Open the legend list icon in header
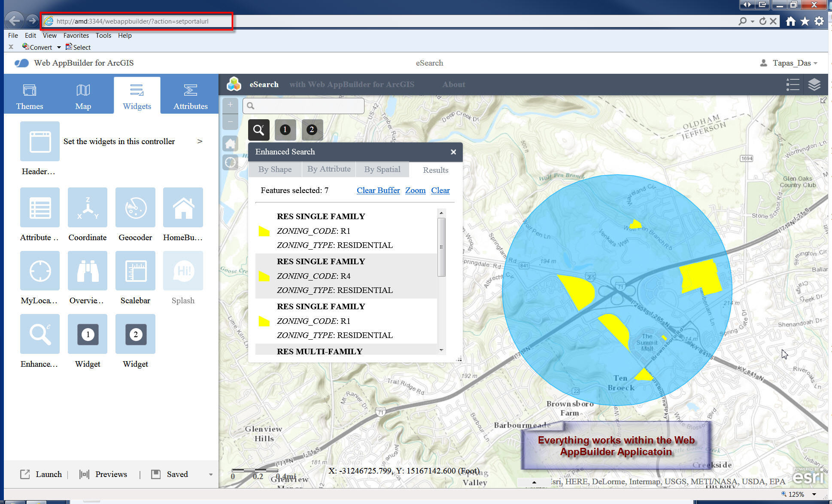This screenshot has width=832, height=504. tap(793, 85)
